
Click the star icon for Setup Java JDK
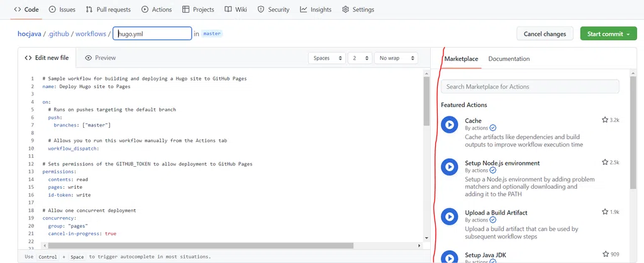(606, 254)
